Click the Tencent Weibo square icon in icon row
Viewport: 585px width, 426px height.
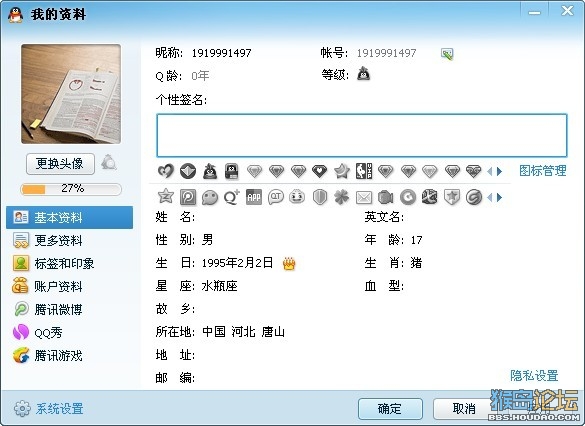coord(188,197)
